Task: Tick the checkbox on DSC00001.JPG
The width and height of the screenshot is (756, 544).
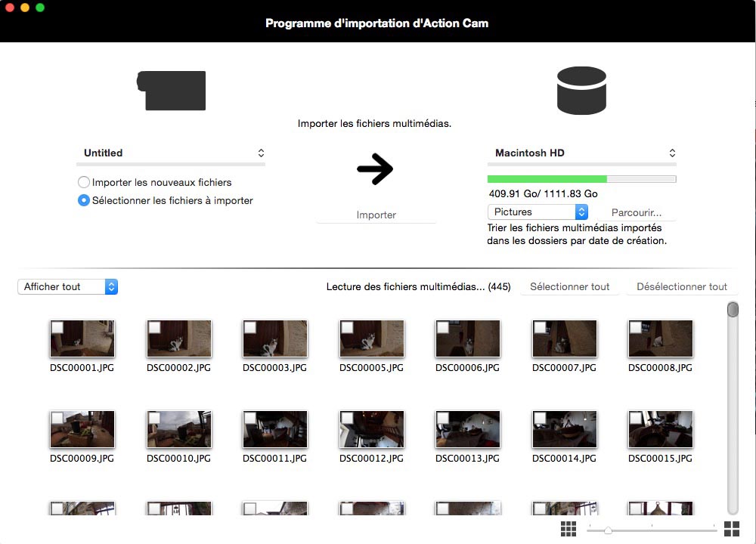Action: click(x=57, y=328)
